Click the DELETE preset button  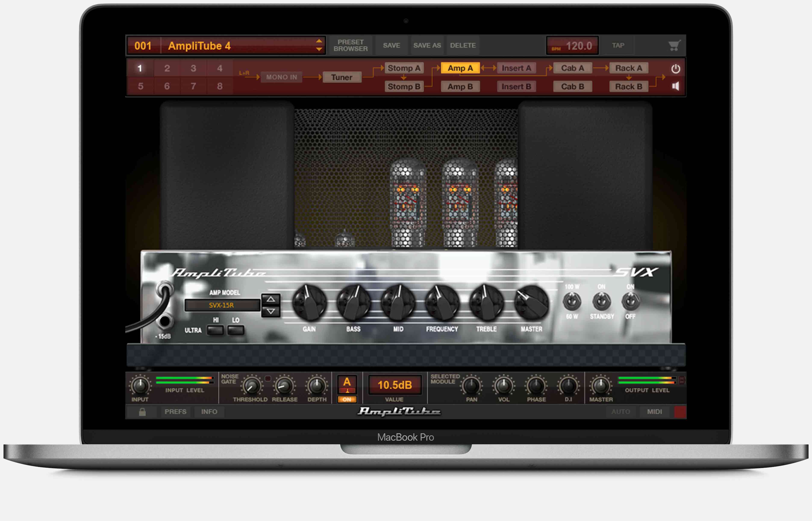[463, 45]
